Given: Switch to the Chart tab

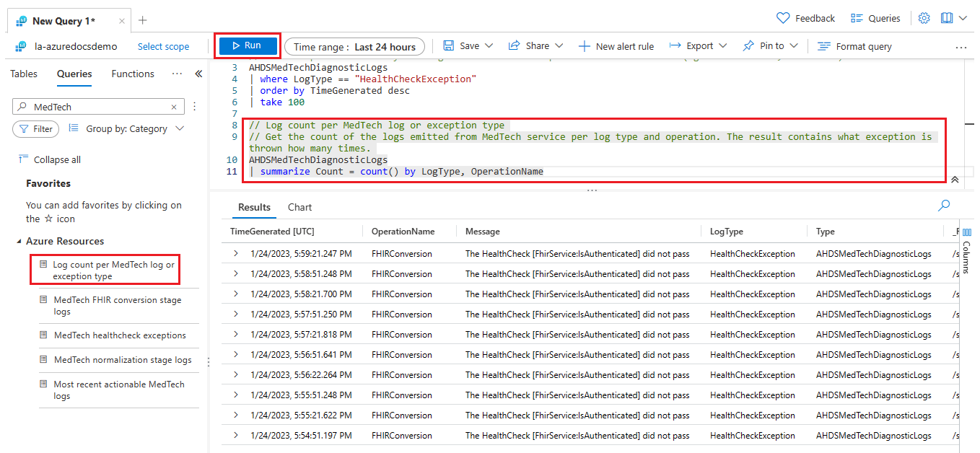Looking at the screenshot, I should [x=299, y=207].
